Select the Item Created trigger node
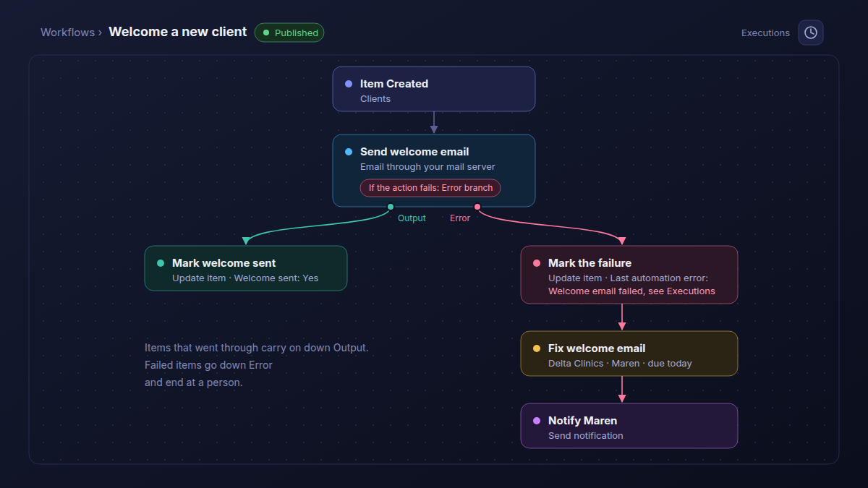This screenshot has height=488, width=868. pos(434,89)
